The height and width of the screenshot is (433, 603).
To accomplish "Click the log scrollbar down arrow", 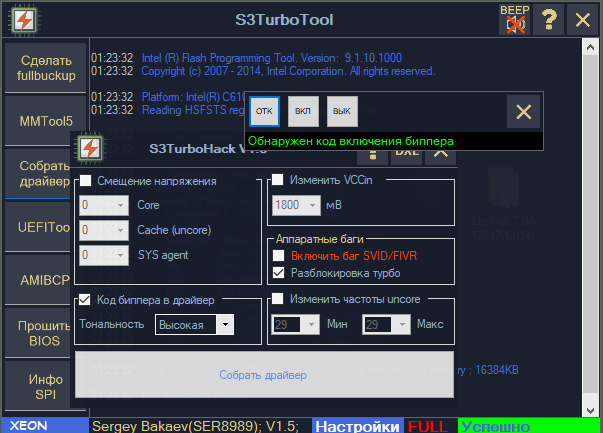I will [x=590, y=410].
